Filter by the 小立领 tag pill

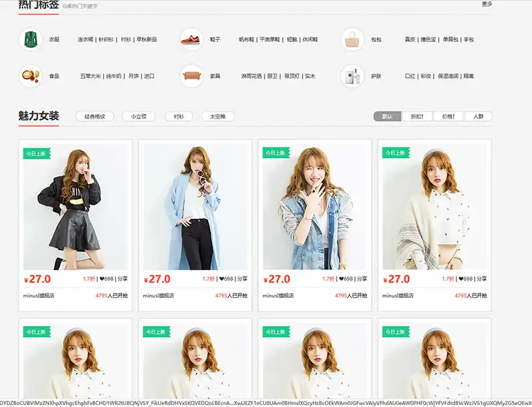(138, 116)
